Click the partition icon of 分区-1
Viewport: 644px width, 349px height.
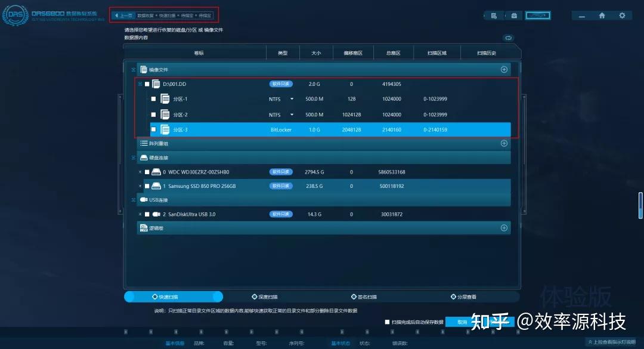coord(165,99)
